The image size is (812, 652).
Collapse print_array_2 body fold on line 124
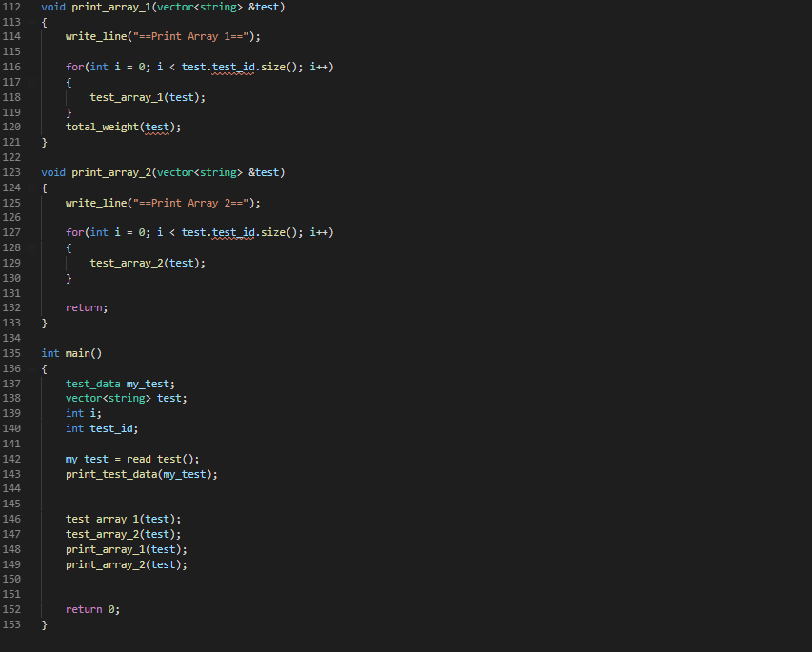click(31, 188)
